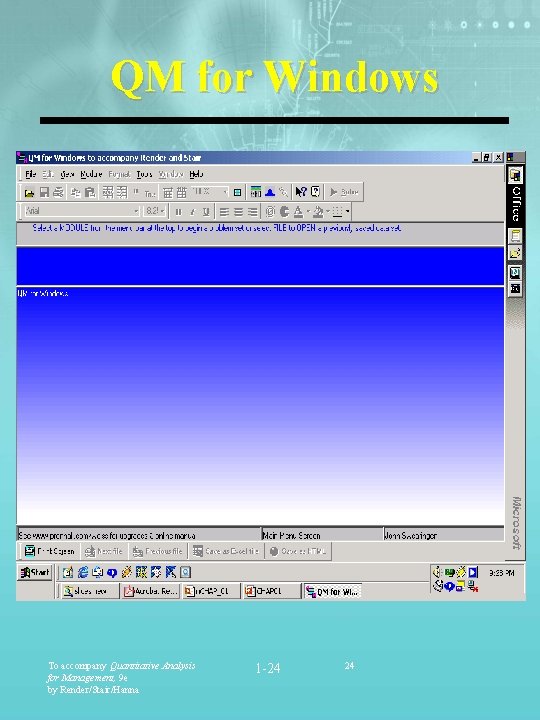Viewport: 540px width, 720px height.
Task: Click the help book icon
Action: pyautogui.click(x=315, y=192)
